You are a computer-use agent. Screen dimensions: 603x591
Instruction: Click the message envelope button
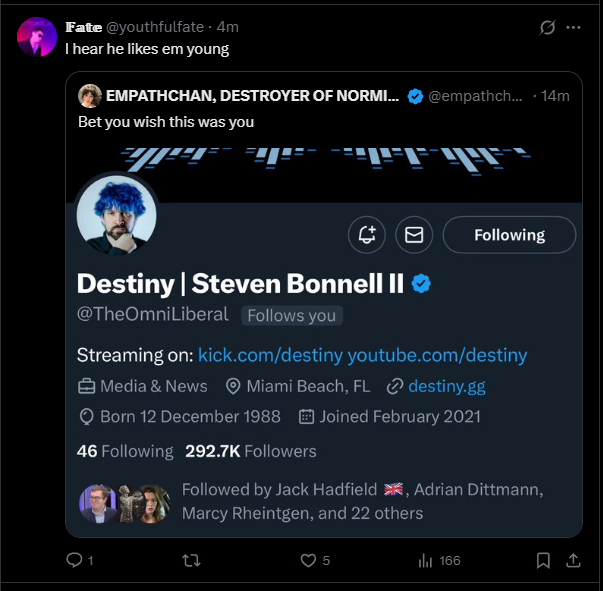tap(414, 235)
